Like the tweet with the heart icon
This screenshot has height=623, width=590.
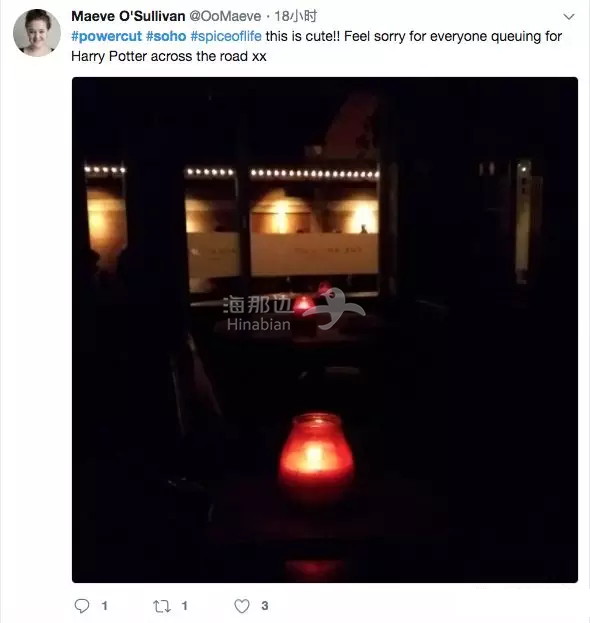(242, 606)
